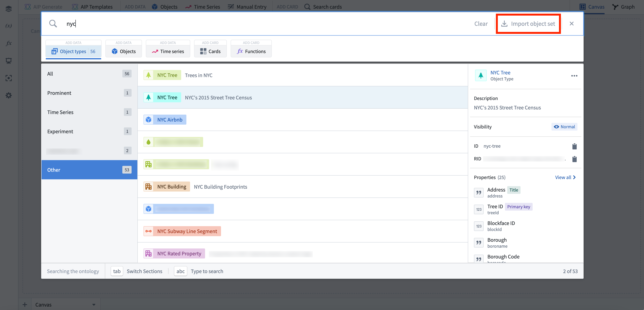
Task: Switch to Graph view
Action: (623, 7)
